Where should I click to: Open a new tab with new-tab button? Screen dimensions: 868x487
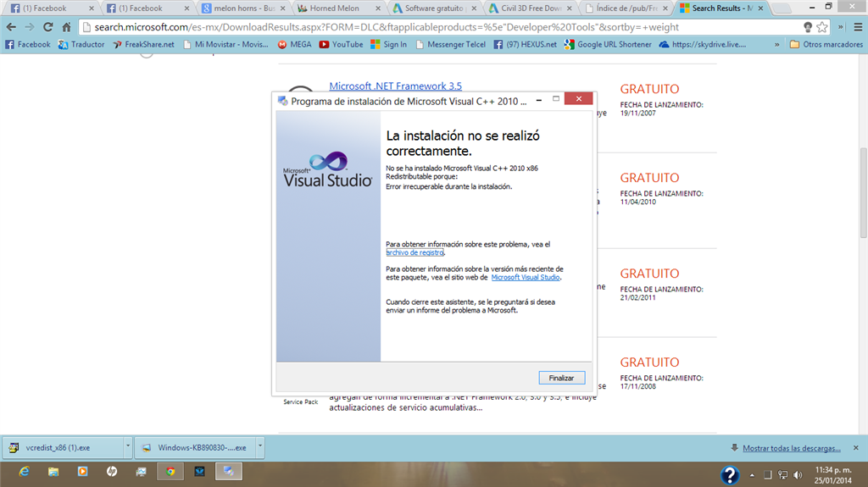(x=781, y=8)
